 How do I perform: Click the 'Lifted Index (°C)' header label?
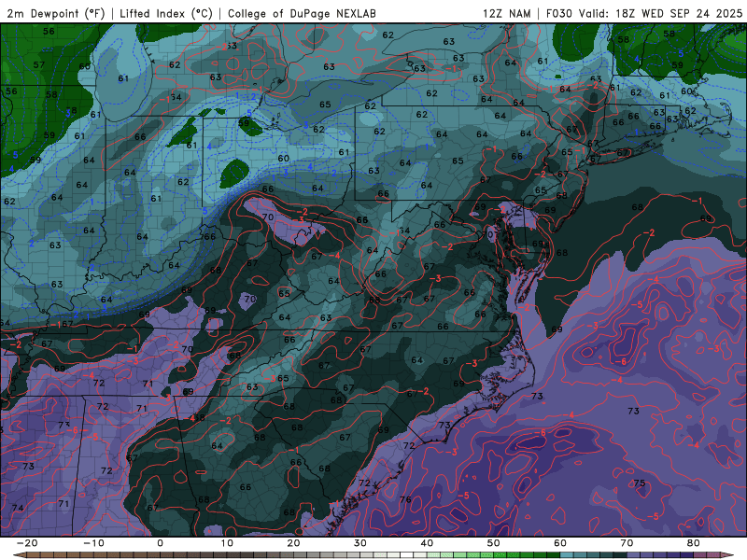pos(166,13)
